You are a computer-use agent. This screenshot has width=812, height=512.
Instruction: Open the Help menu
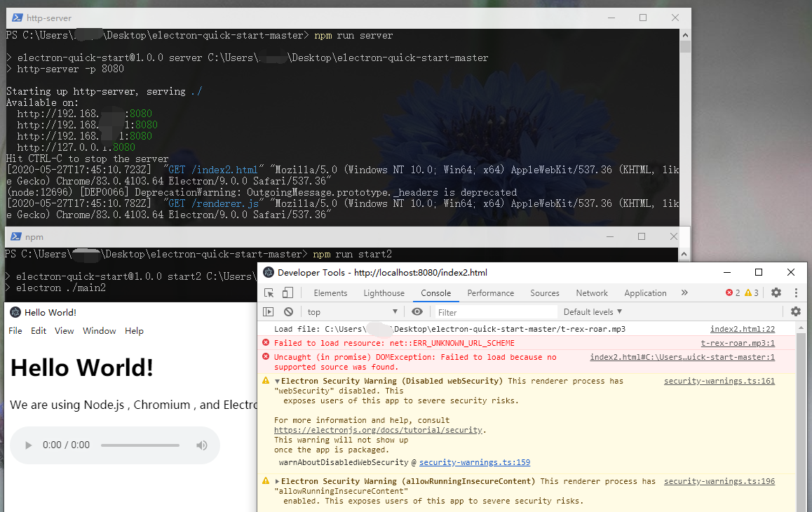point(134,330)
